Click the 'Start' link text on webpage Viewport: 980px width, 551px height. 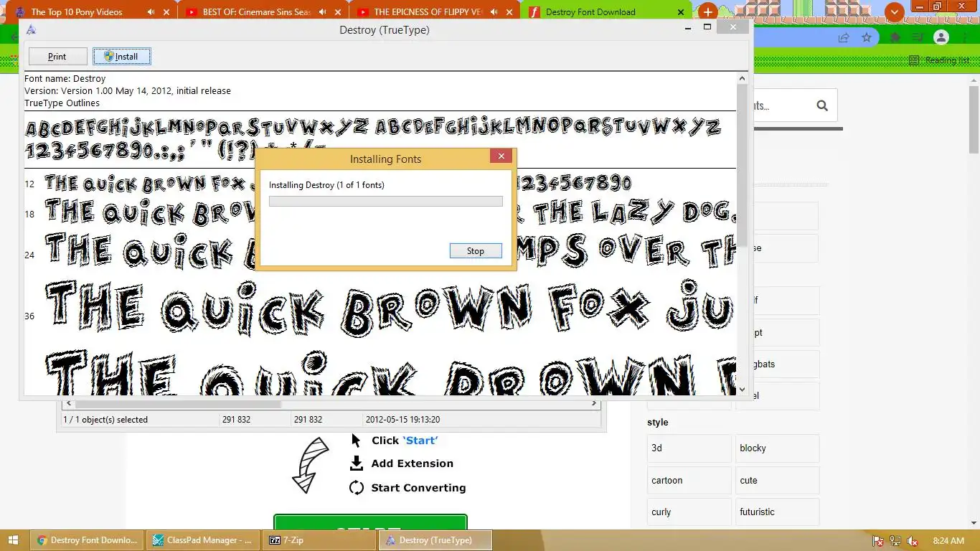point(420,441)
